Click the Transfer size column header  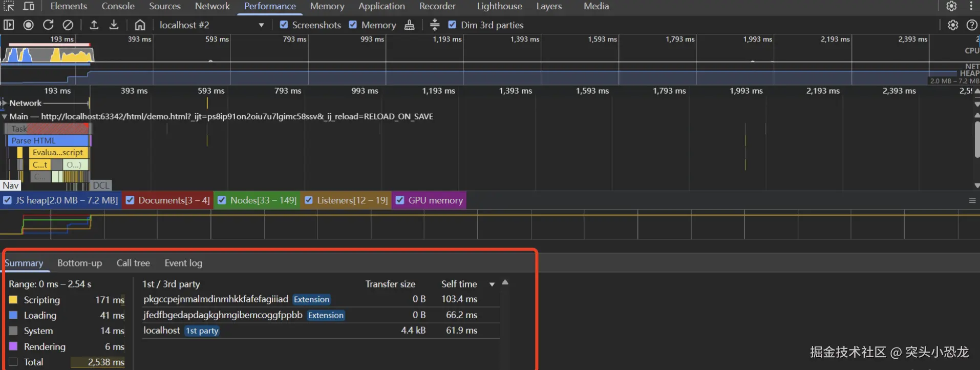point(390,284)
